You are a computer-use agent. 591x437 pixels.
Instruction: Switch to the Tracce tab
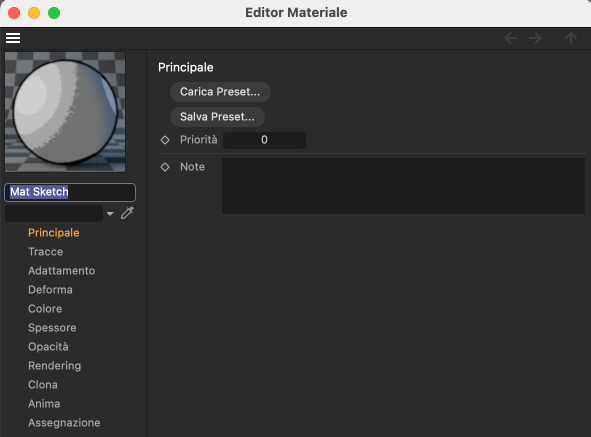coord(46,251)
